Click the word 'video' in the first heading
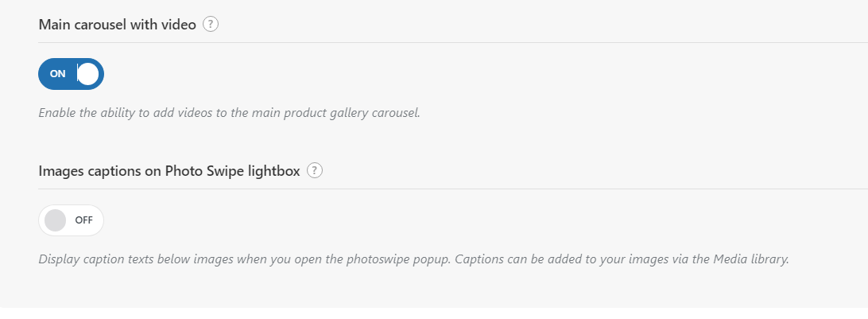 pos(180,25)
